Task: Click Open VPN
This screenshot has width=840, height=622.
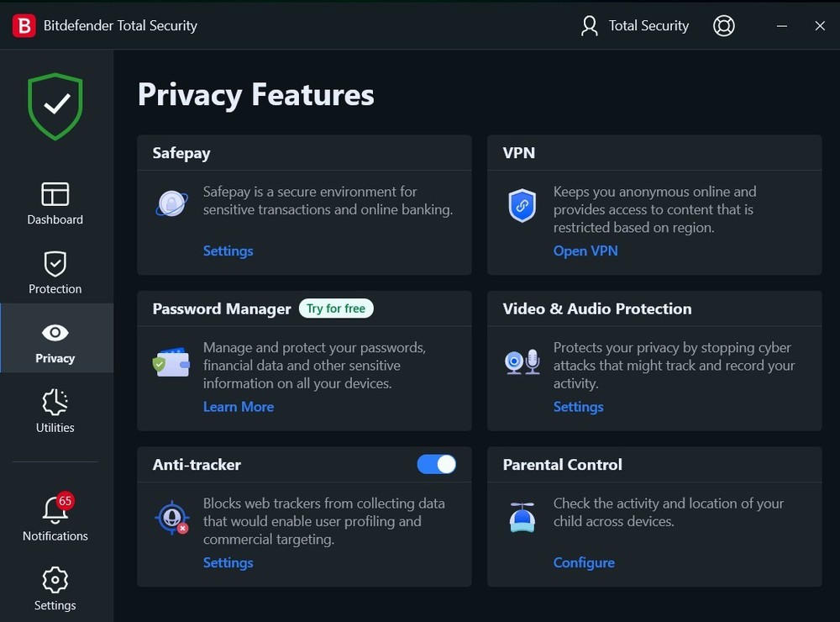Action: coord(585,250)
